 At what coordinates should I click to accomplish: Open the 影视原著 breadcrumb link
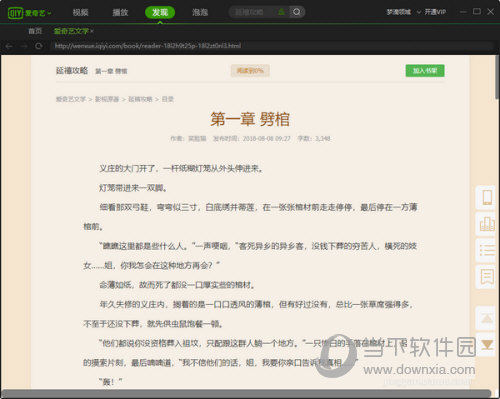pos(107,99)
